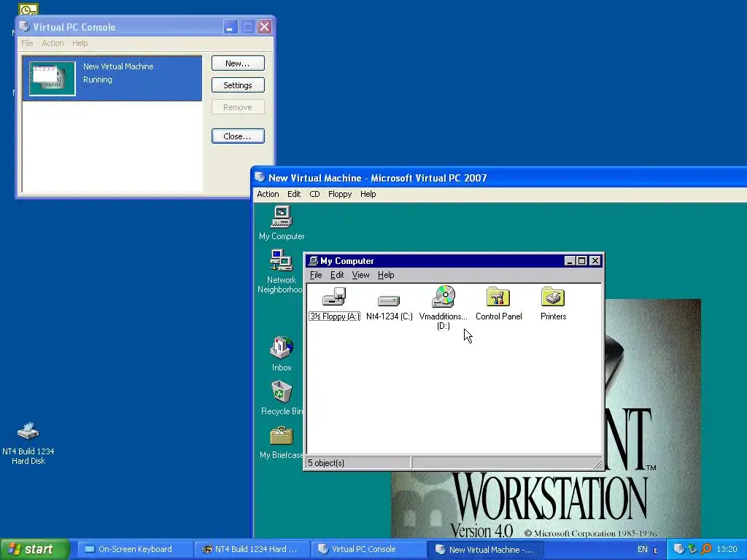Open the Windows XP start button

point(35,549)
